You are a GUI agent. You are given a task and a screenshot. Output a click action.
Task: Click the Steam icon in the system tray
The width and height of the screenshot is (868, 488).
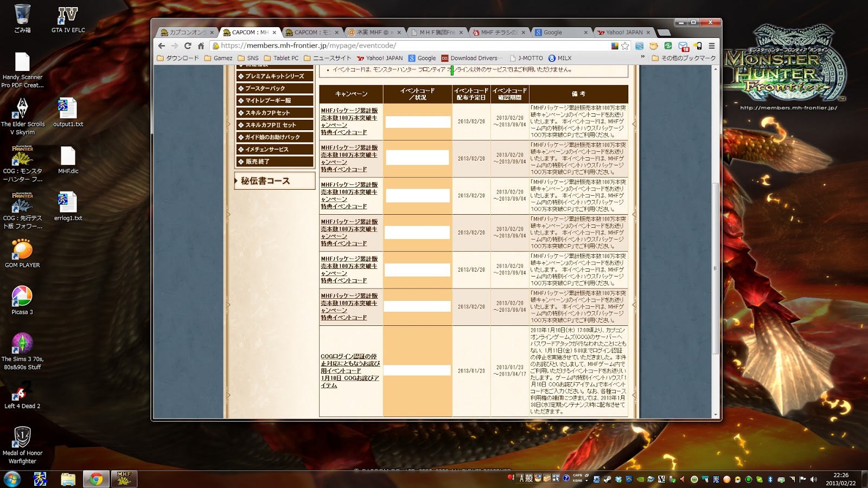coord(607,479)
